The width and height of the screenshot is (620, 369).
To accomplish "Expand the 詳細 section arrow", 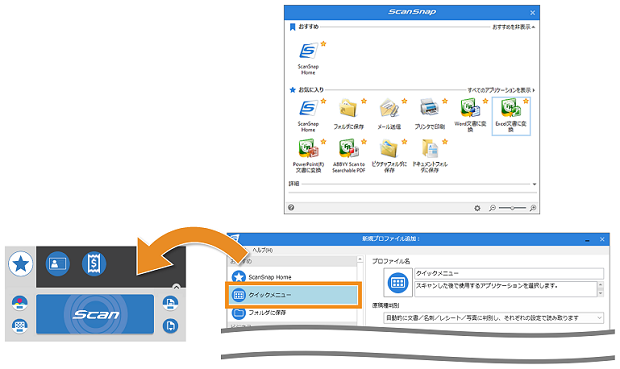I will point(534,184).
